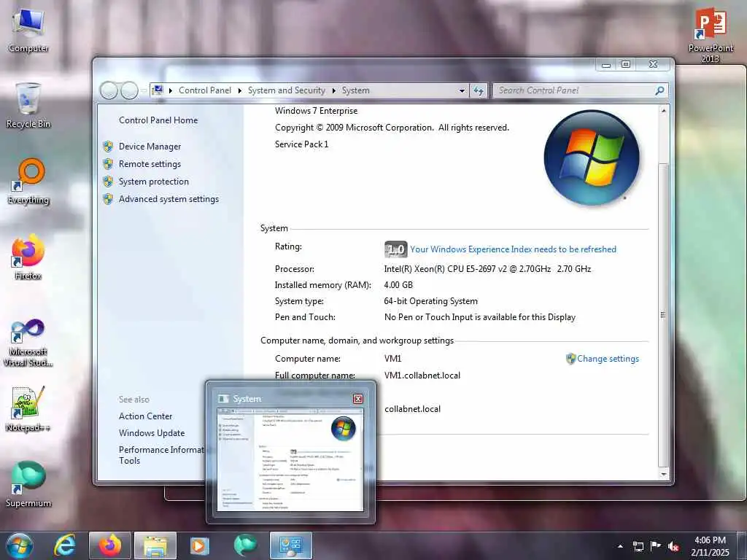Open the Microsoft Visual Studio shortcut
Image resolution: width=747 pixels, height=560 pixels.
pos(28,342)
